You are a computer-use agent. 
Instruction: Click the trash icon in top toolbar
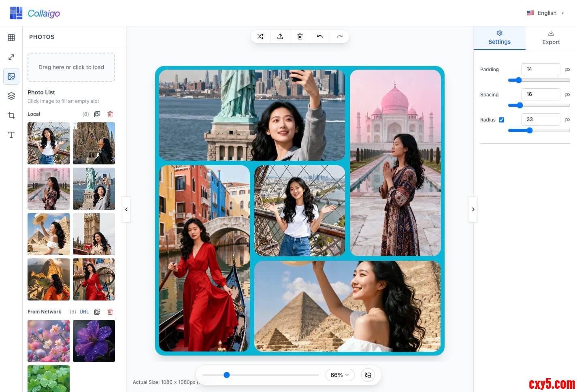click(x=300, y=36)
